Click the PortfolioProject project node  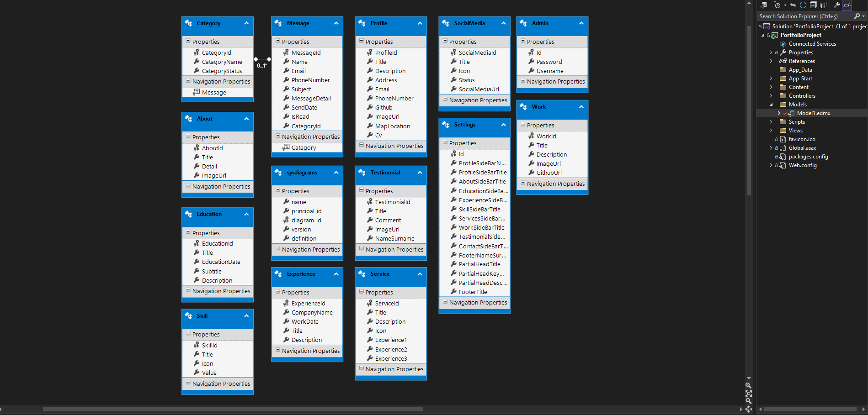[x=800, y=35]
